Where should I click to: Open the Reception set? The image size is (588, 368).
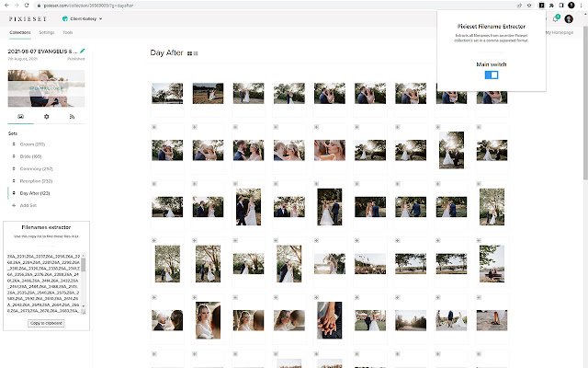click(x=36, y=181)
